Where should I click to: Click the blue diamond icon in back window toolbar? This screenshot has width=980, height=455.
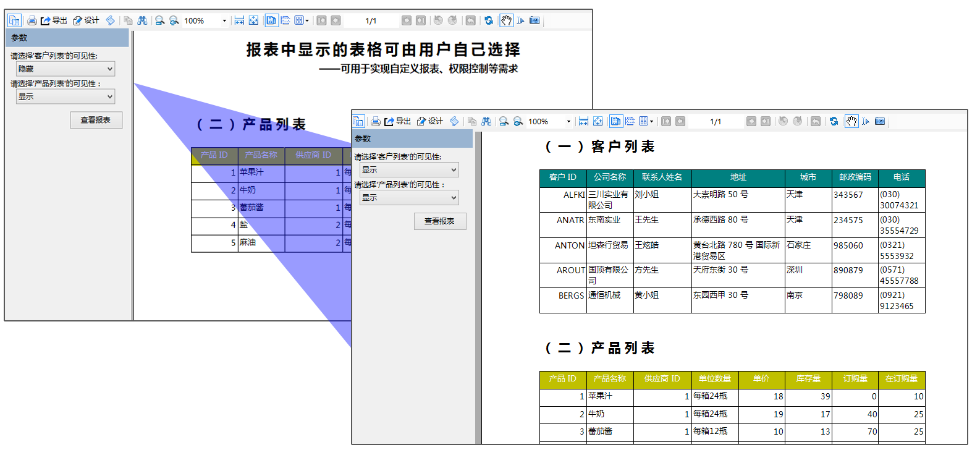click(x=110, y=20)
